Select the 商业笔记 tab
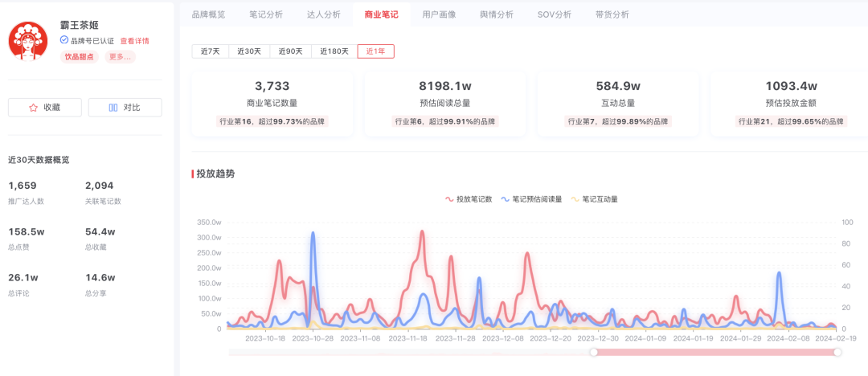 pyautogui.click(x=382, y=14)
